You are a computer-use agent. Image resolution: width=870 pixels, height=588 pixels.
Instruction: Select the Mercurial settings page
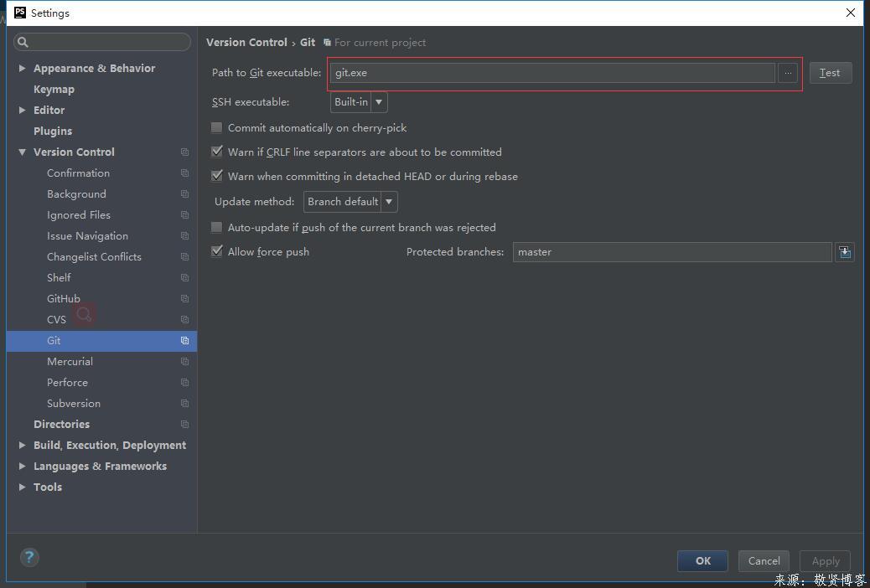(70, 362)
